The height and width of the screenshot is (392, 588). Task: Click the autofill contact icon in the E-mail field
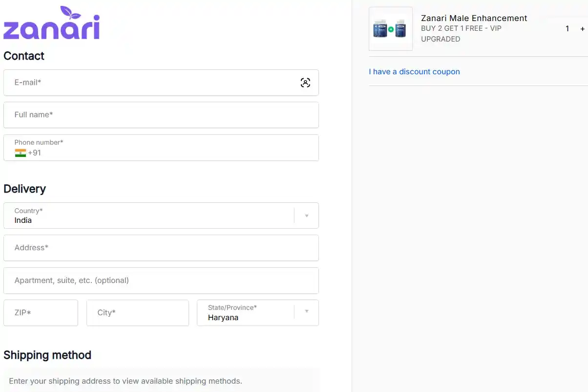click(x=306, y=83)
